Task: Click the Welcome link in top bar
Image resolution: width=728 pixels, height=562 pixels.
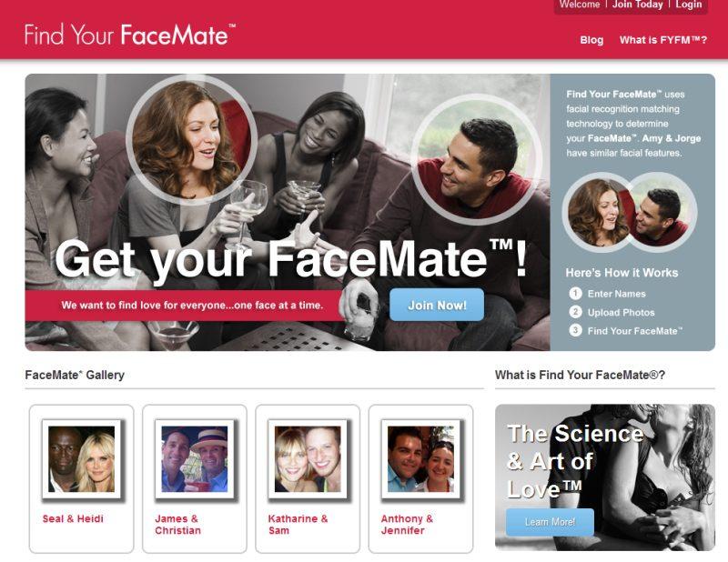Action: pyautogui.click(x=580, y=5)
